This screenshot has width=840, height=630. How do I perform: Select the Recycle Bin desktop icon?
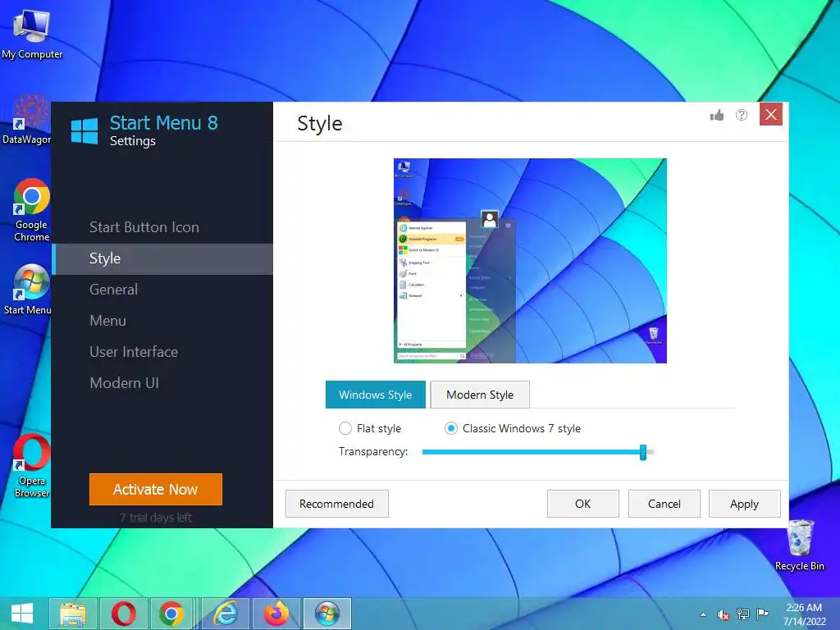click(x=800, y=545)
